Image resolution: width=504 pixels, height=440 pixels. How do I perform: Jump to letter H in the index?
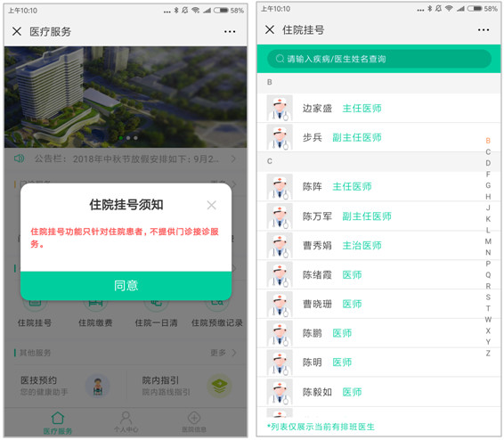(488, 197)
